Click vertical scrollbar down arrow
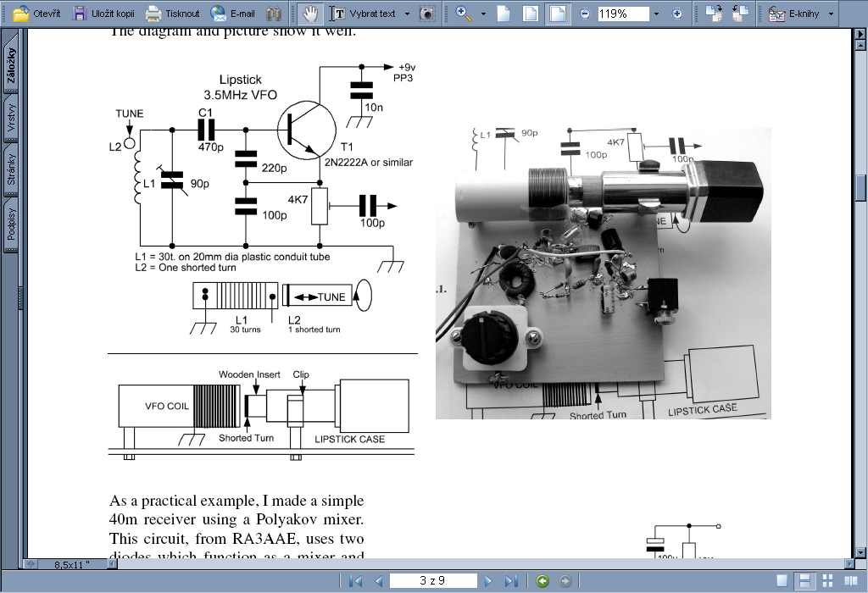Screen dimensions: 868x593 [860, 552]
